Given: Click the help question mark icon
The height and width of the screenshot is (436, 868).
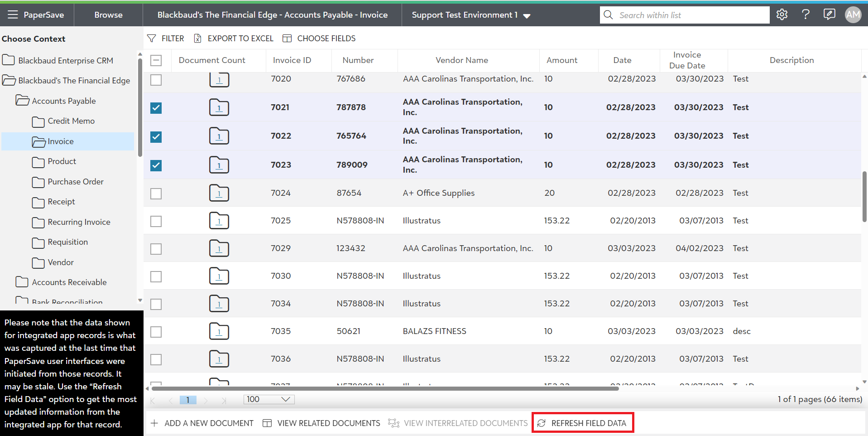Looking at the screenshot, I should point(806,15).
